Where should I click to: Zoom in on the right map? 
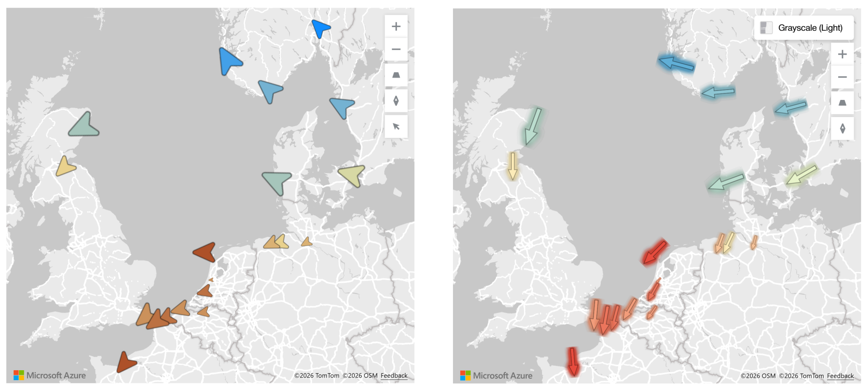coord(842,55)
